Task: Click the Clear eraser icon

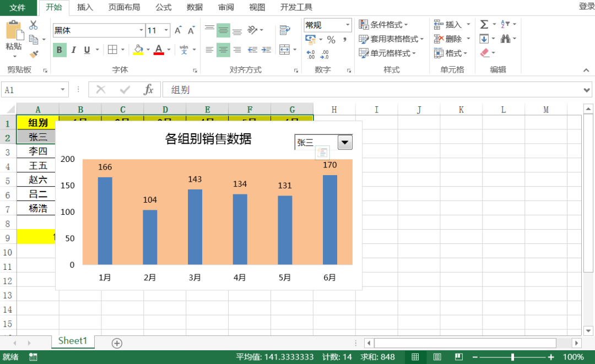Action: coord(485,53)
